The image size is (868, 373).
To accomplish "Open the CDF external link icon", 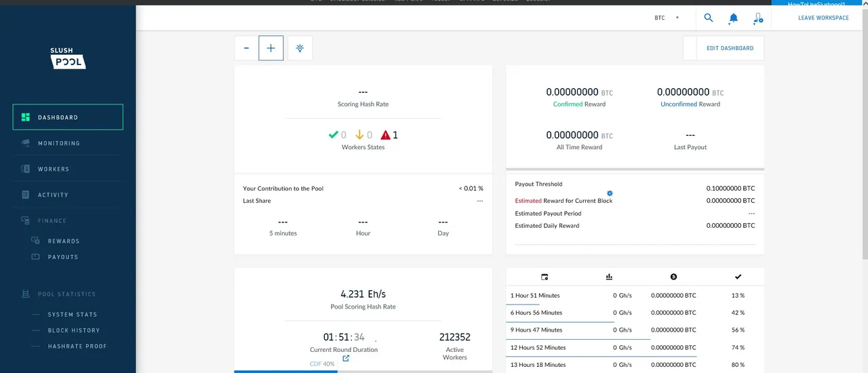I will [346, 358].
